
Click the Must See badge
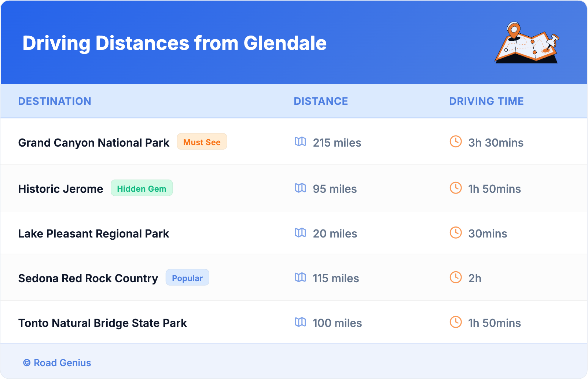[x=202, y=142]
